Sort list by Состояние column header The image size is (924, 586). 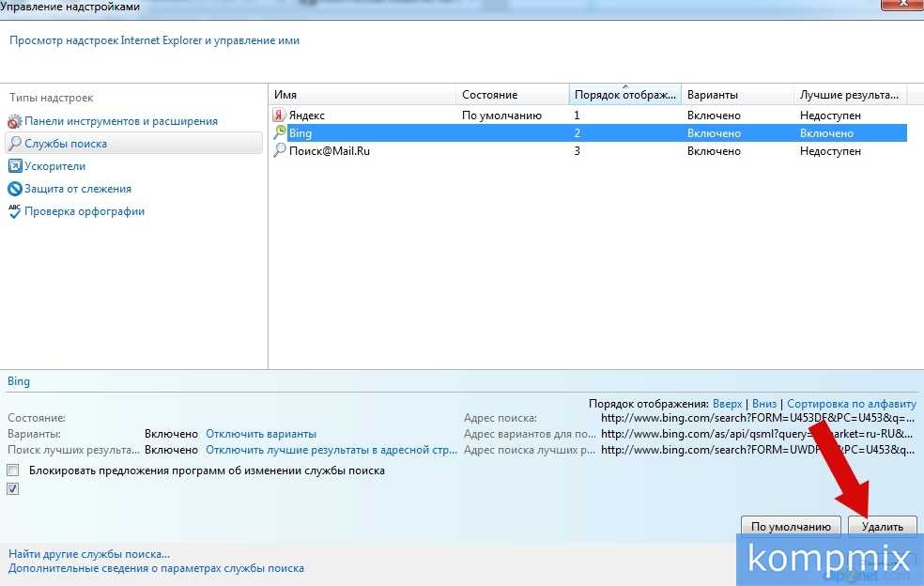pos(512,94)
